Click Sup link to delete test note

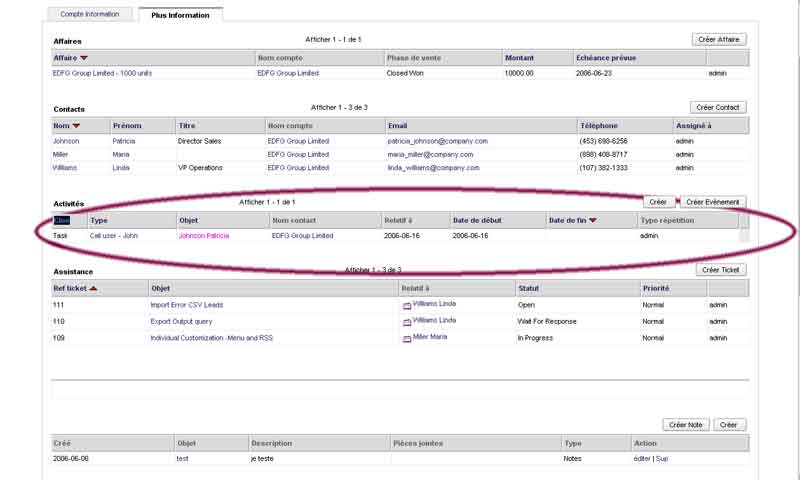point(662,458)
